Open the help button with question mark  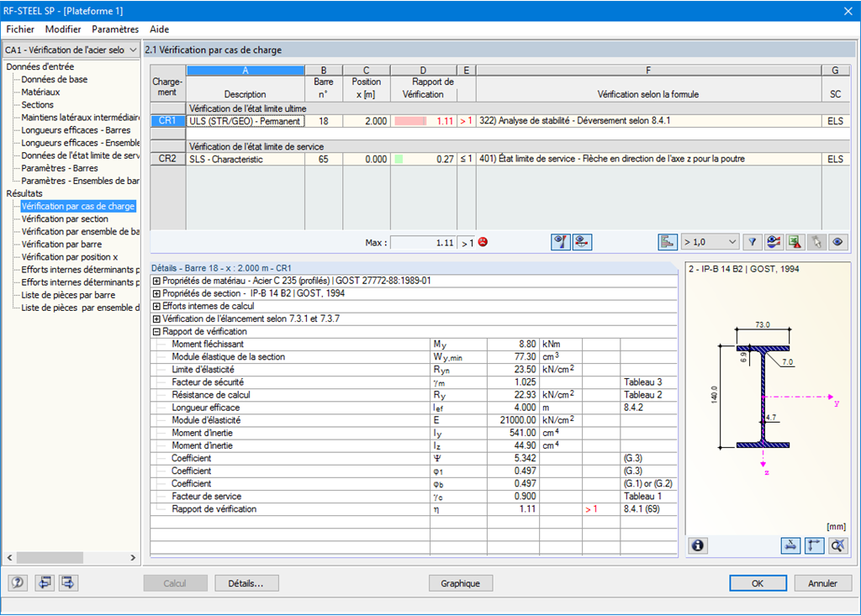(x=18, y=582)
